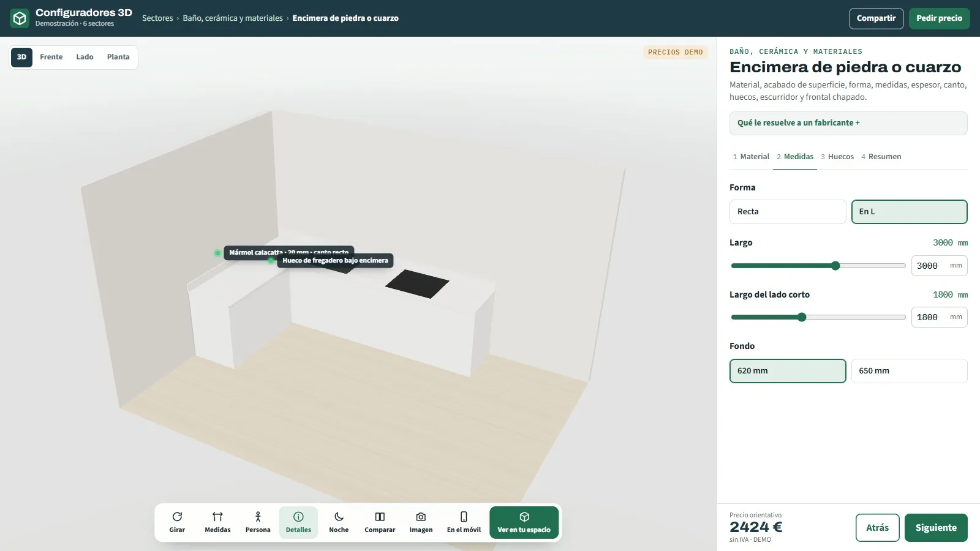Switch to the Planta view
The height and width of the screenshot is (551, 980).
[118, 57]
